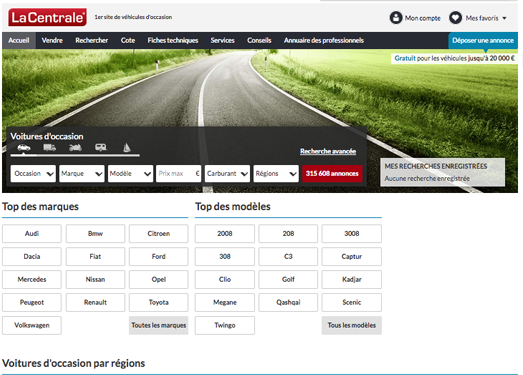The image size is (523, 375).
Task: Open the Vendre menu item
Action: click(52, 40)
